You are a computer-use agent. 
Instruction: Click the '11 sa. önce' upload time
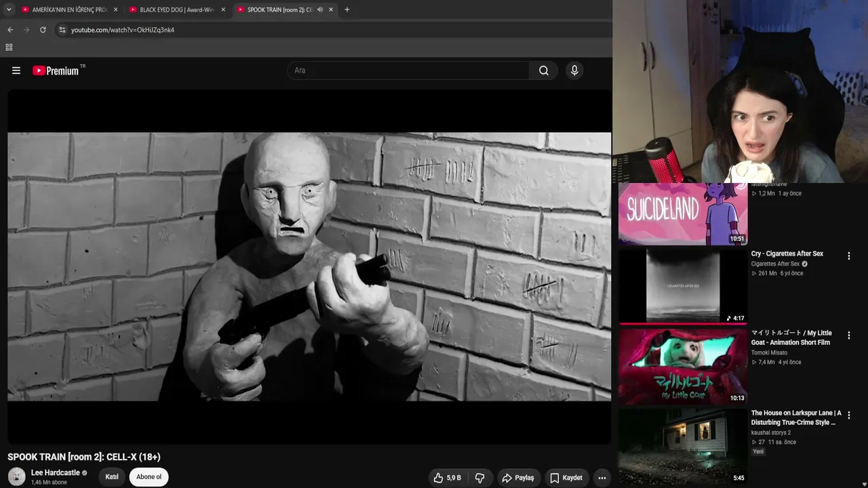tap(782, 442)
